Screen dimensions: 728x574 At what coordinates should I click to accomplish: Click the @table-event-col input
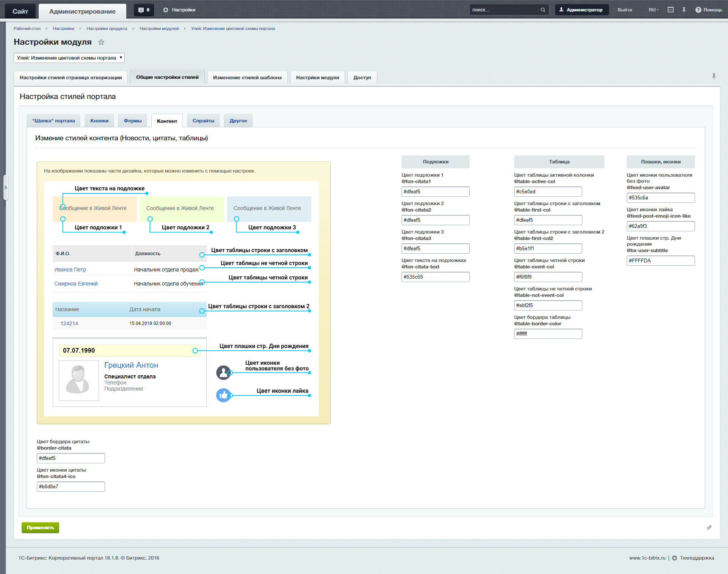click(548, 277)
